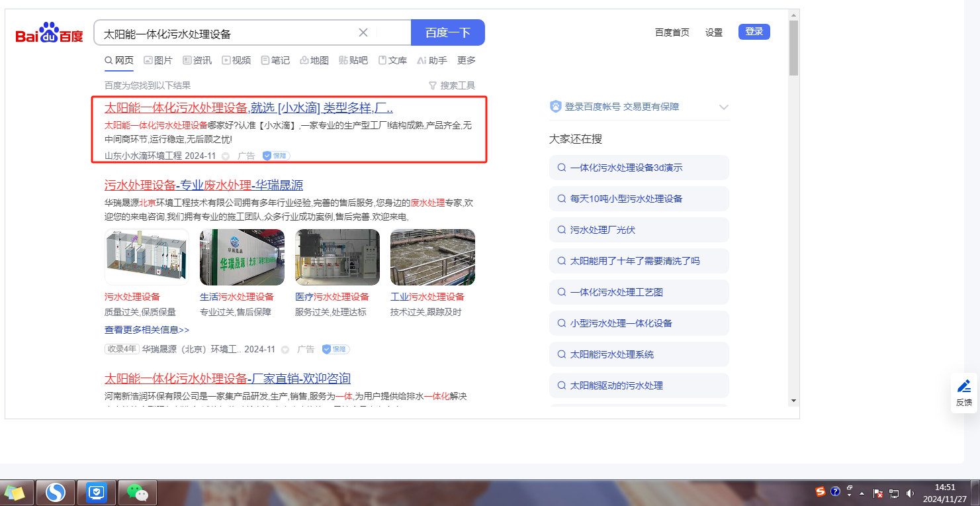Switch to the 网页 tab
This screenshot has width=980, height=506.
coord(119,60)
